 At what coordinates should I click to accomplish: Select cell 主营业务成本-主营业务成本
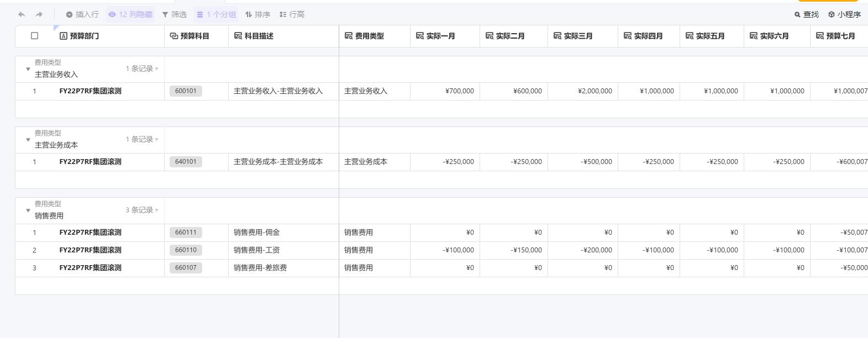[x=283, y=162]
